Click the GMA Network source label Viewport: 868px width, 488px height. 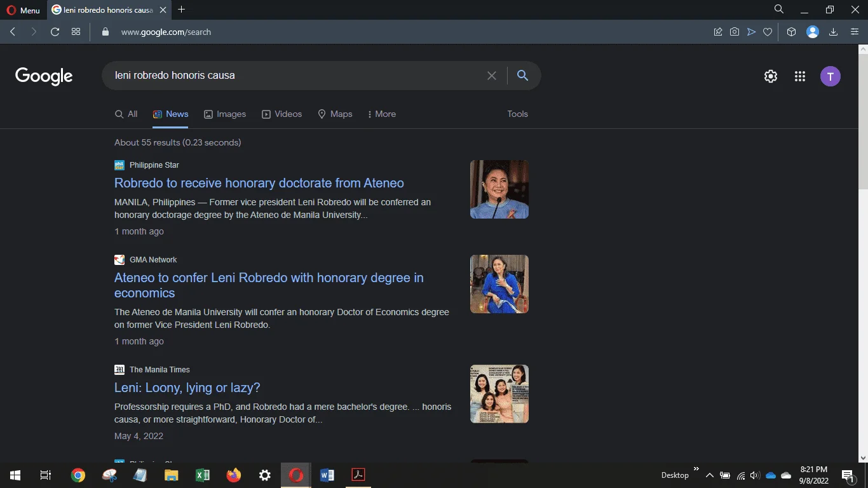(153, 260)
